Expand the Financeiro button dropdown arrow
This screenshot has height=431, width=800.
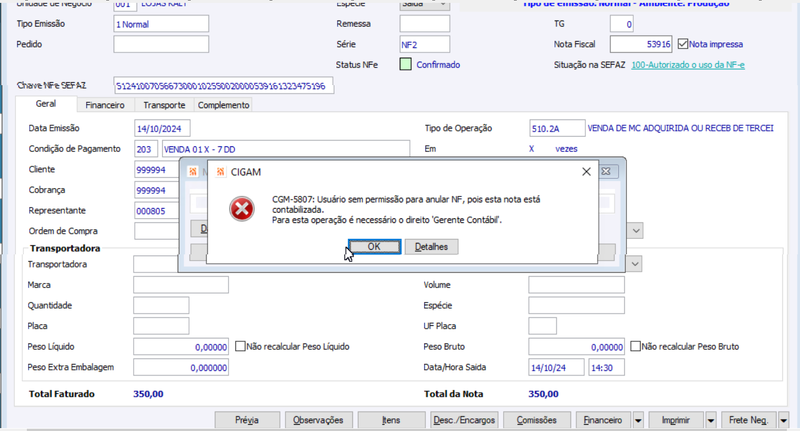pos(638,421)
